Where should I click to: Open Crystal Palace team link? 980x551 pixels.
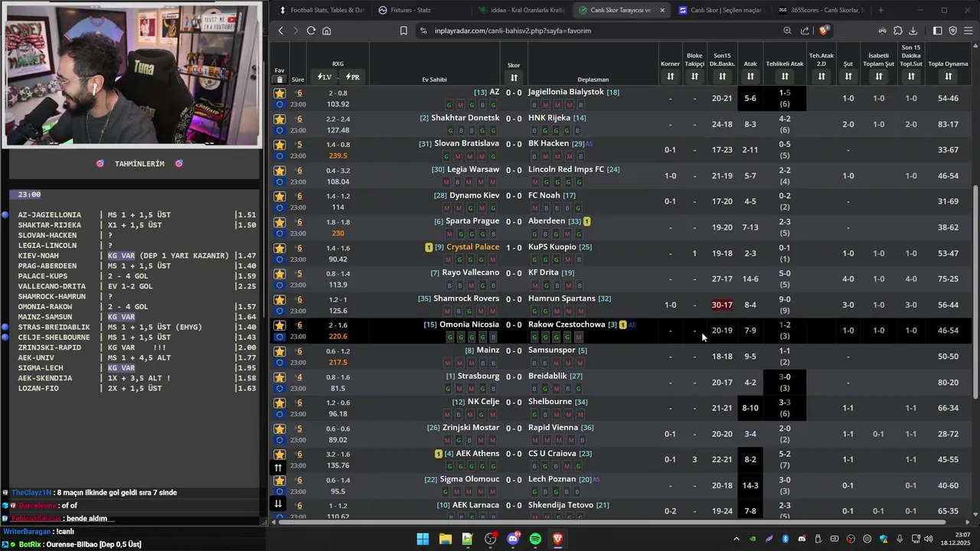point(472,247)
